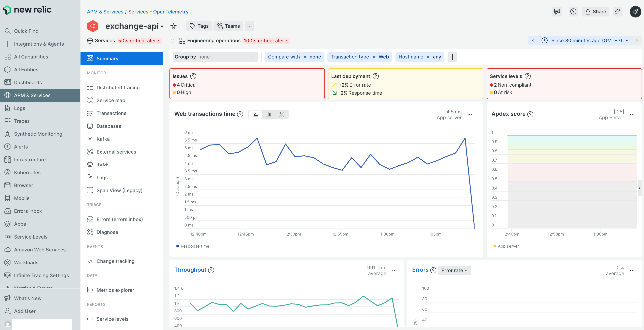The width and height of the screenshot is (644, 330).
Task: Open the Error rate dropdown in Errors
Action: click(454, 271)
